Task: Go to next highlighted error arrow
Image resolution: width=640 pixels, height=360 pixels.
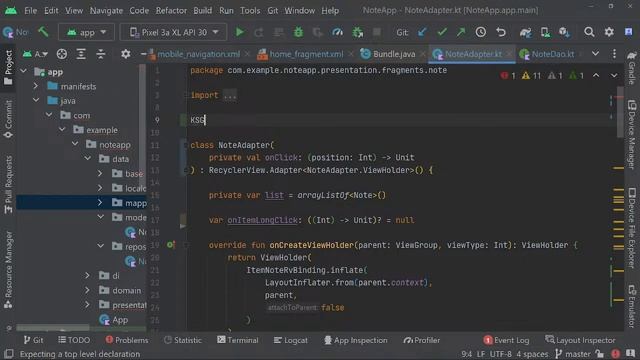Action: pos(614,76)
